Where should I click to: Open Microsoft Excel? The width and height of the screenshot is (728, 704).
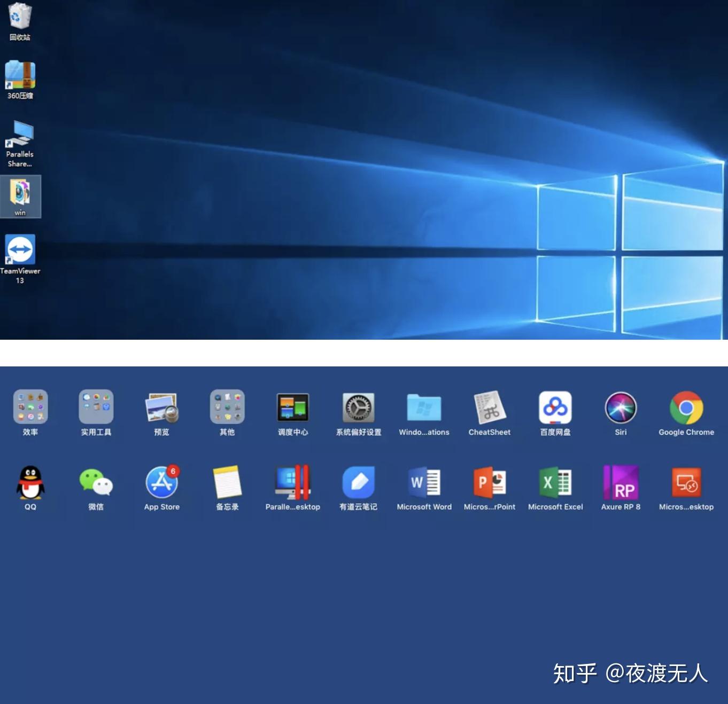(x=555, y=483)
